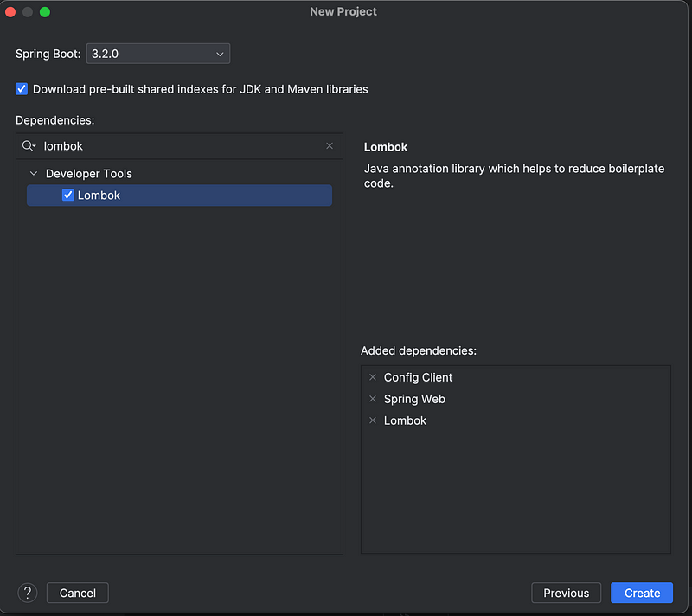
Task: Click the green maximize window button
Action: [x=45, y=12]
